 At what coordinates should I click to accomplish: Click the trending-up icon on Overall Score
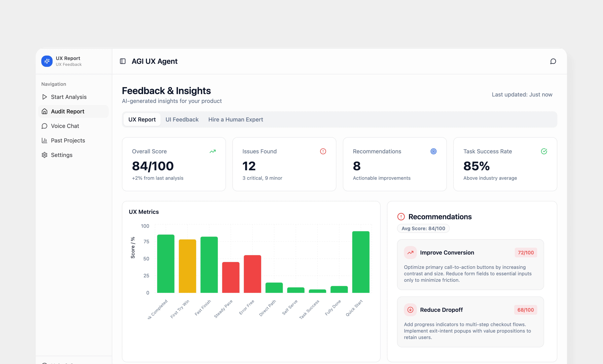(x=212, y=151)
